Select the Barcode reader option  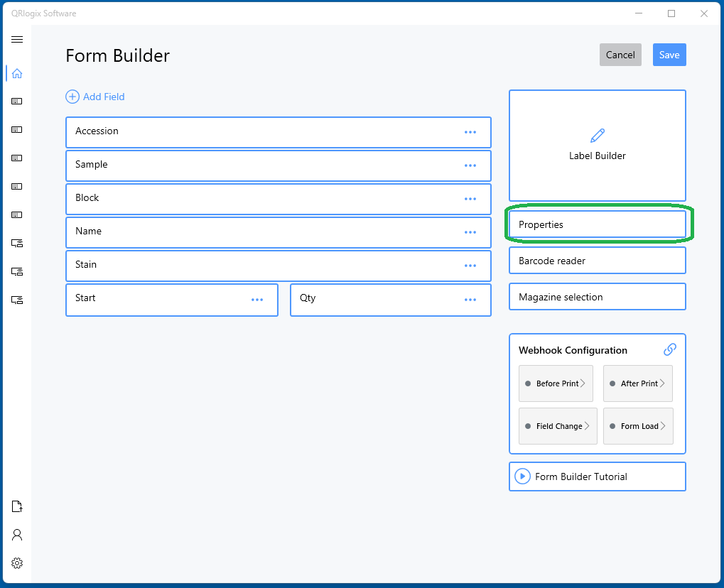click(597, 261)
